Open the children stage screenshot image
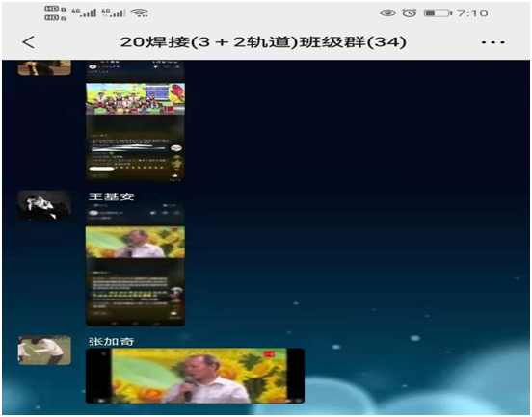This screenshot has height=417, width=532. coord(135,120)
